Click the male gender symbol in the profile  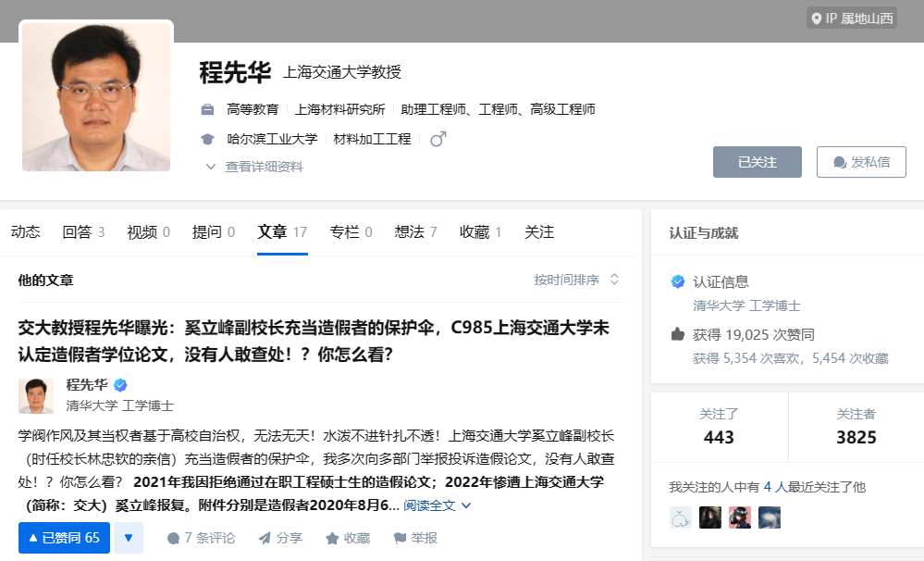(437, 137)
